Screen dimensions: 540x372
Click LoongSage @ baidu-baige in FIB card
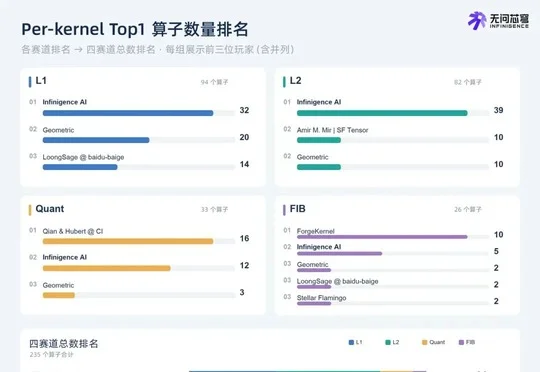(x=338, y=281)
